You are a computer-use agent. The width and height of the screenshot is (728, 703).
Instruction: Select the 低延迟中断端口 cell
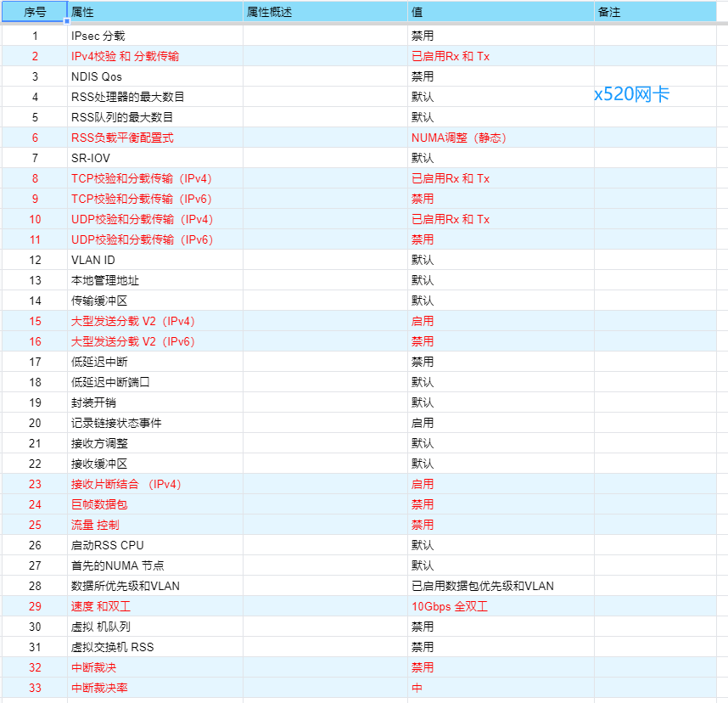pyautogui.click(x=155, y=382)
